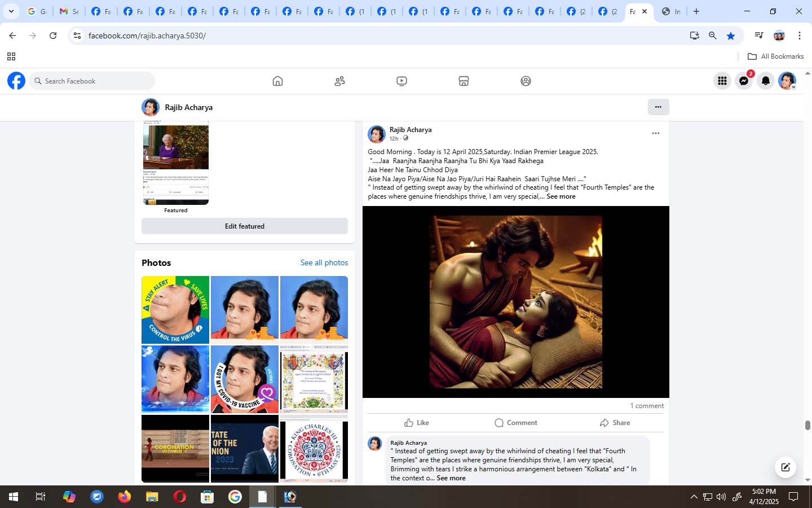Click the Comment button on the post
The image size is (812, 508).
pos(515,423)
